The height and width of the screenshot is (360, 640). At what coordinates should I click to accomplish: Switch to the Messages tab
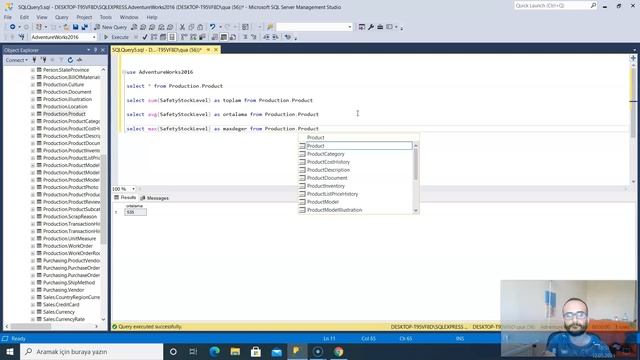click(x=154, y=198)
